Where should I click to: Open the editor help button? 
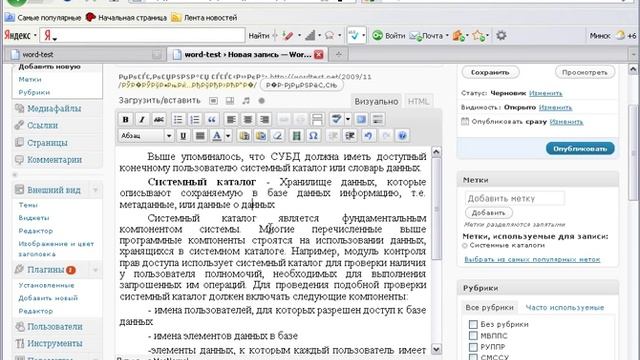[x=402, y=136]
